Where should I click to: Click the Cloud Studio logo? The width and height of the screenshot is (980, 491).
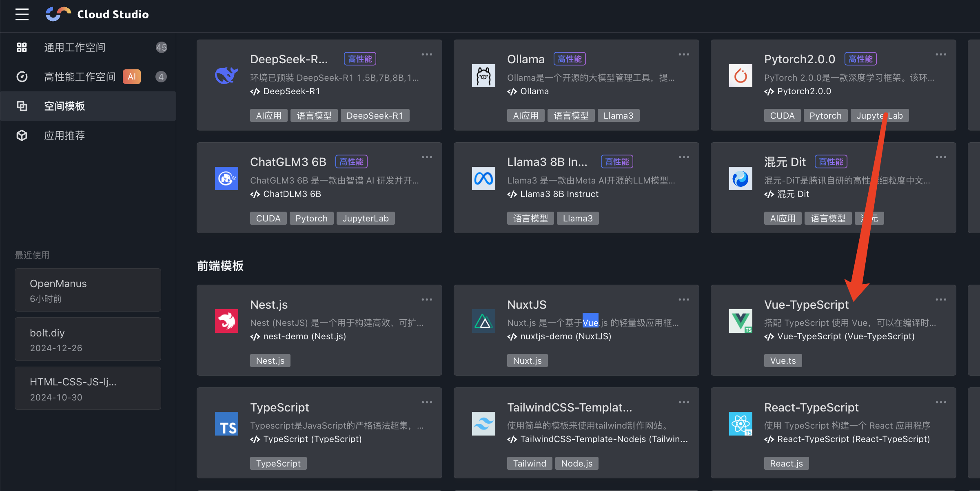[x=97, y=14]
